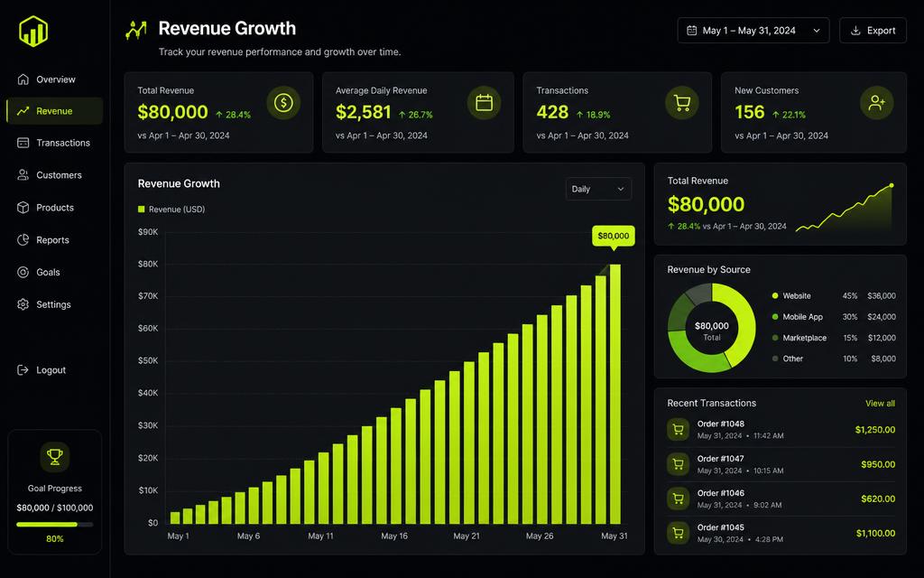This screenshot has width=924, height=578.
Task: Open Settings from the sidebar
Action: coord(55,304)
